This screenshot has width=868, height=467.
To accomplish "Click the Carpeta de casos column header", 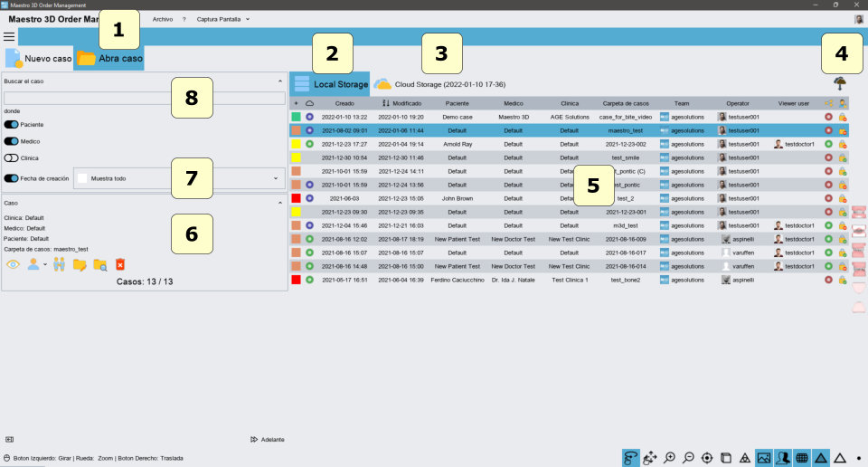I will (626, 103).
